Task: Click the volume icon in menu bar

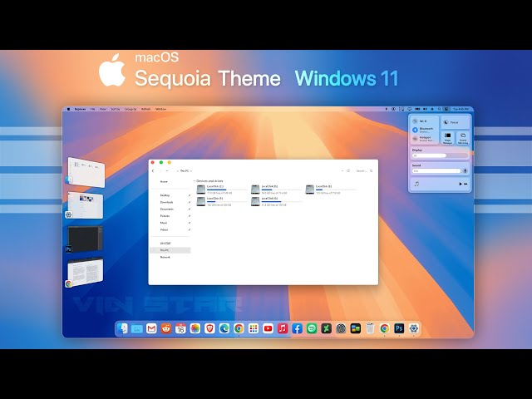Action: click(x=425, y=109)
